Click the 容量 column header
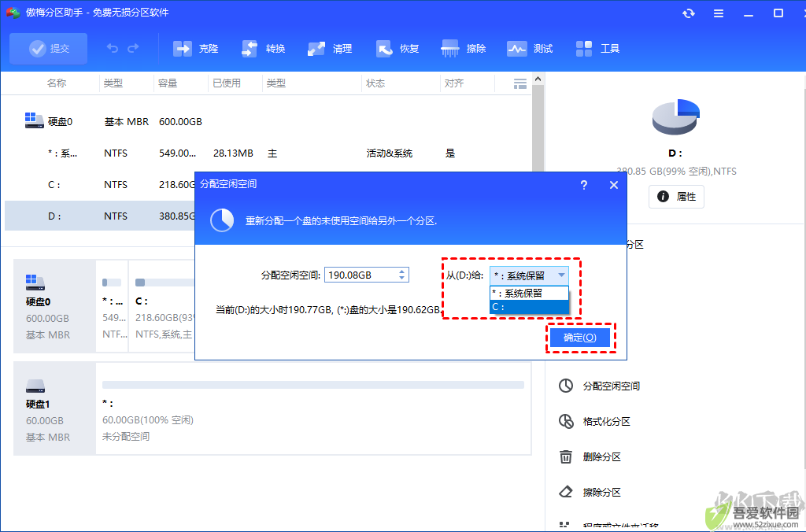Screen dimensions: 806x532 tap(168, 83)
